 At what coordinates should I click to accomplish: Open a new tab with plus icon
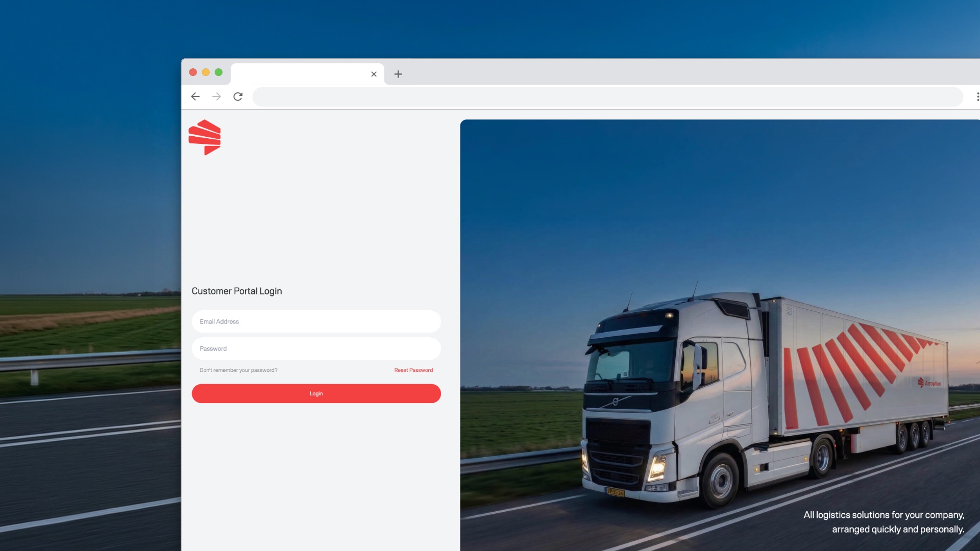398,74
